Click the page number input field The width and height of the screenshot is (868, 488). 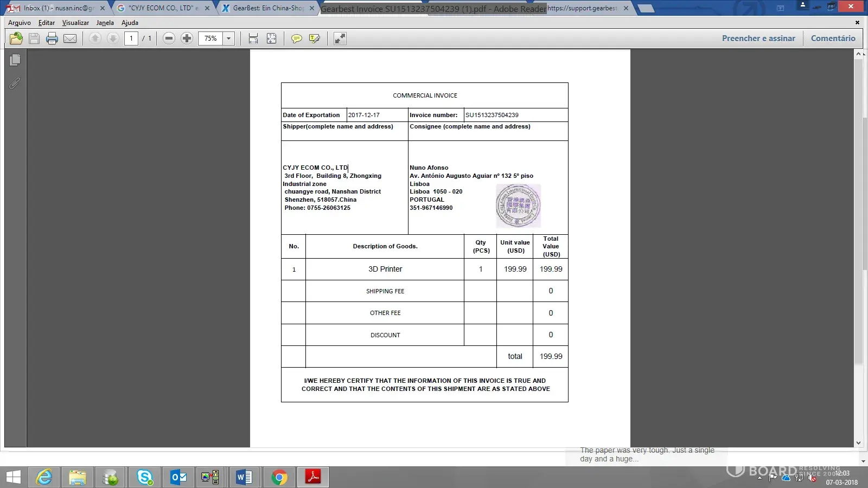coord(131,38)
